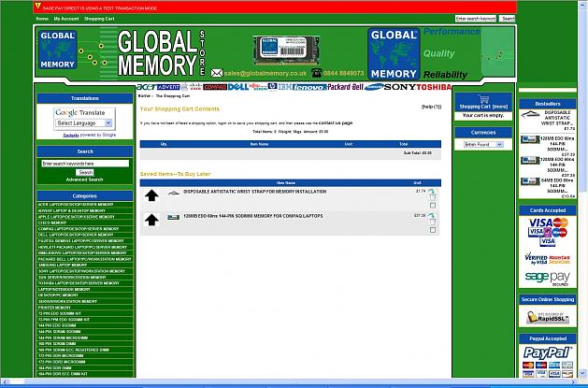The height and width of the screenshot is (388, 588).
Task: Click the trash icon for the wrist strap item
Action: tap(433, 197)
